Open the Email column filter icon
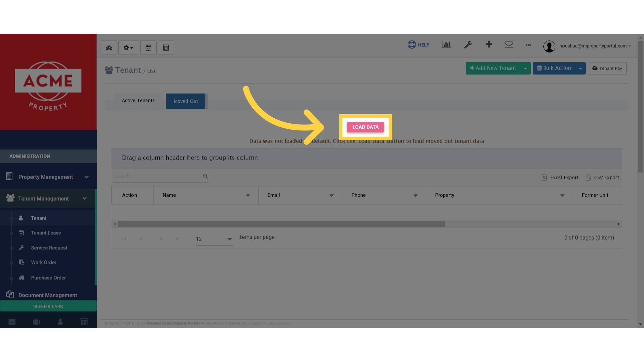The width and height of the screenshot is (644, 362). pos(331,195)
